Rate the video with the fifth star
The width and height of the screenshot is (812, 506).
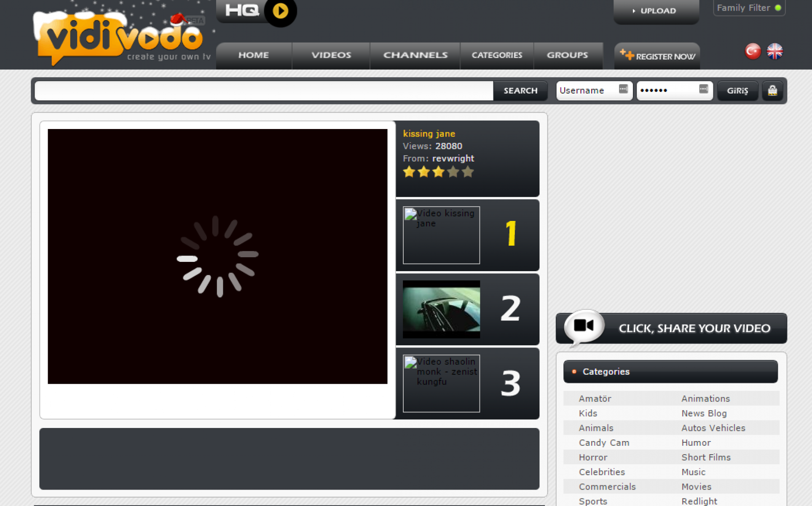[468, 172]
